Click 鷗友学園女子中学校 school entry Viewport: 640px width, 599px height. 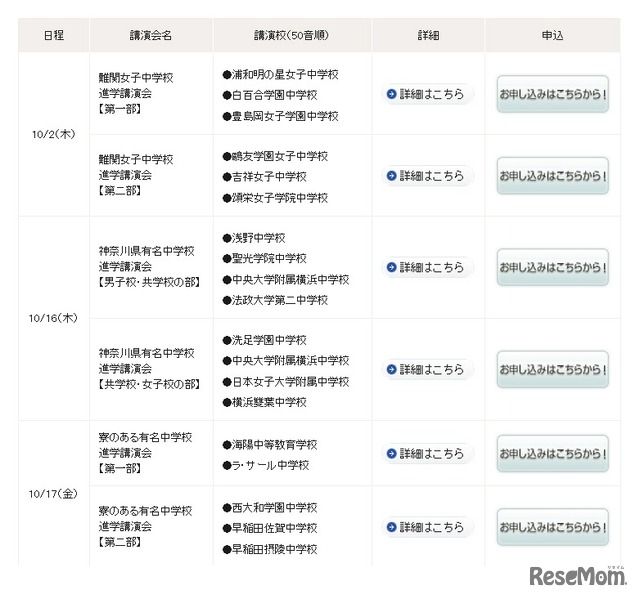tap(275, 156)
